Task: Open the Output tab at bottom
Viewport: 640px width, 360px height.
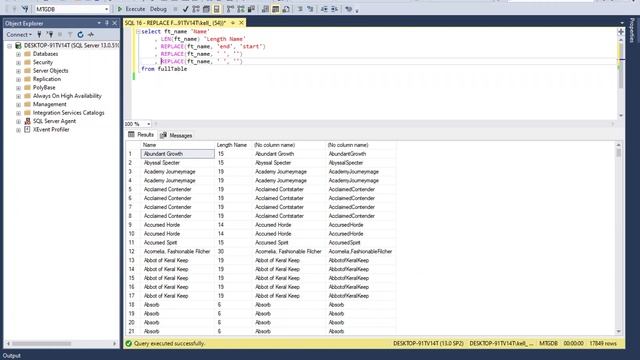Action: point(11,356)
